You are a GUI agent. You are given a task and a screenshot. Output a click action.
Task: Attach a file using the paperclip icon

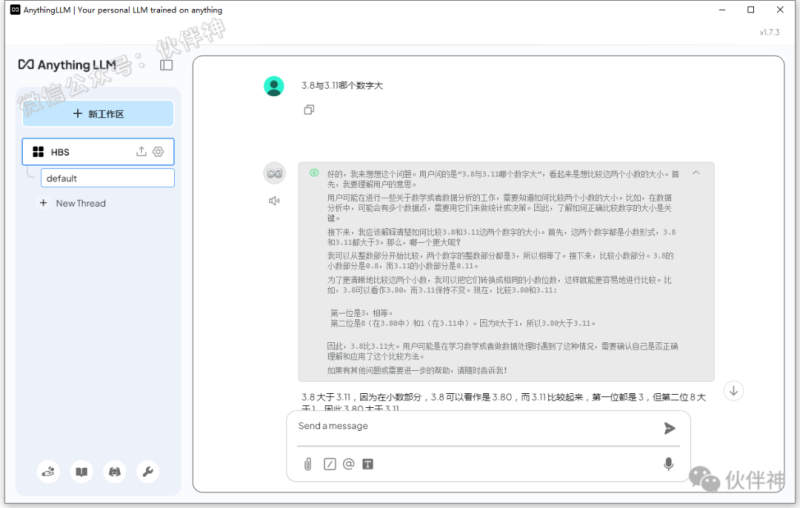tap(308, 464)
